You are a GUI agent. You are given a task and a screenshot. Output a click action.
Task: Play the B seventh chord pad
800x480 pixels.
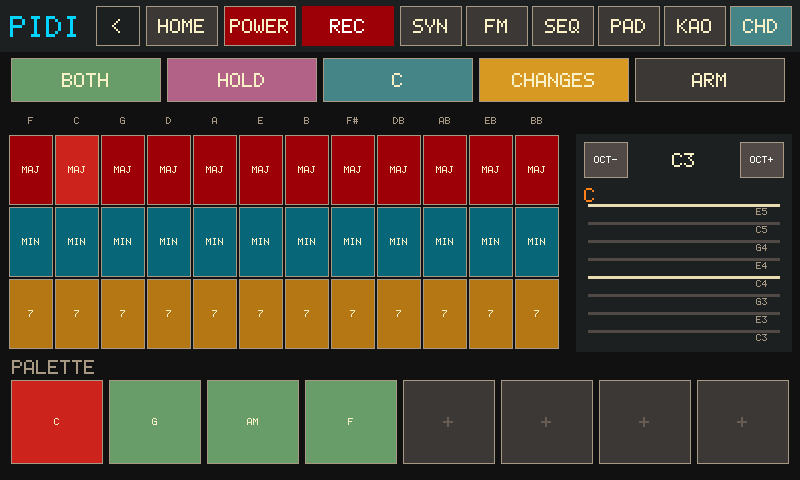pos(307,314)
